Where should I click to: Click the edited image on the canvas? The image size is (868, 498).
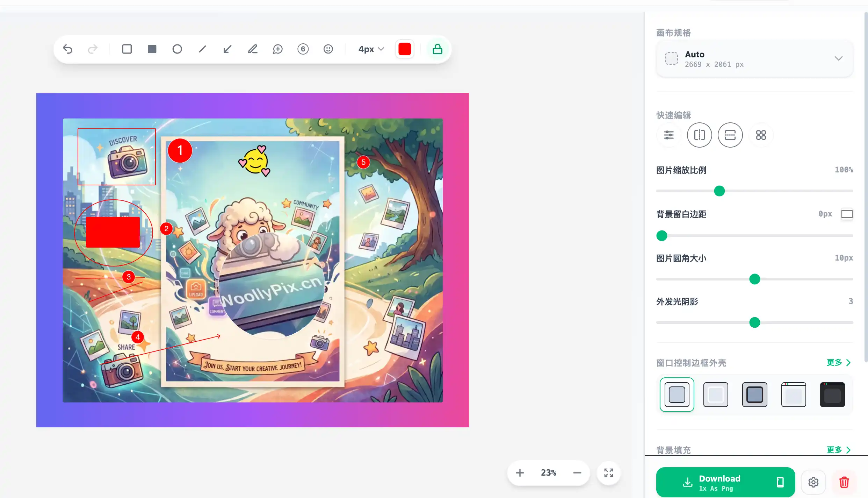pos(253,260)
